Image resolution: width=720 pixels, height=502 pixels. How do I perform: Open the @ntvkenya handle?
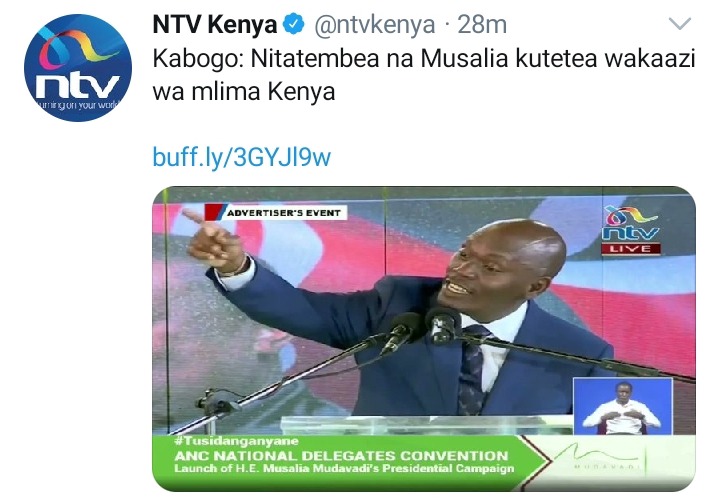point(374,25)
